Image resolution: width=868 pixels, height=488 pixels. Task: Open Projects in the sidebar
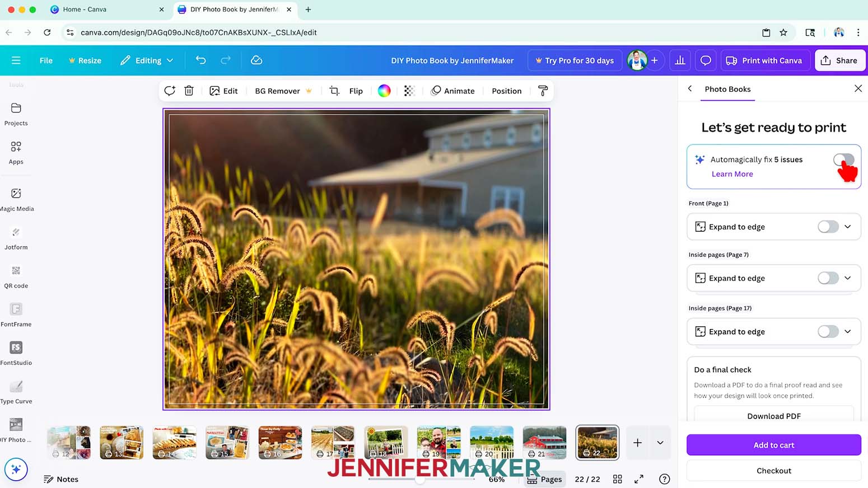coord(16,114)
